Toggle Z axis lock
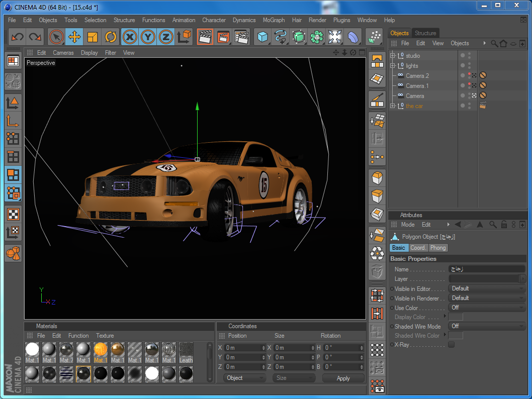 [166, 37]
